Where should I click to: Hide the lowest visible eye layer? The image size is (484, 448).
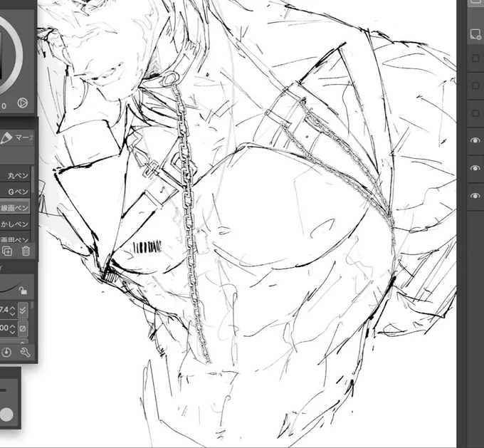click(x=475, y=196)
